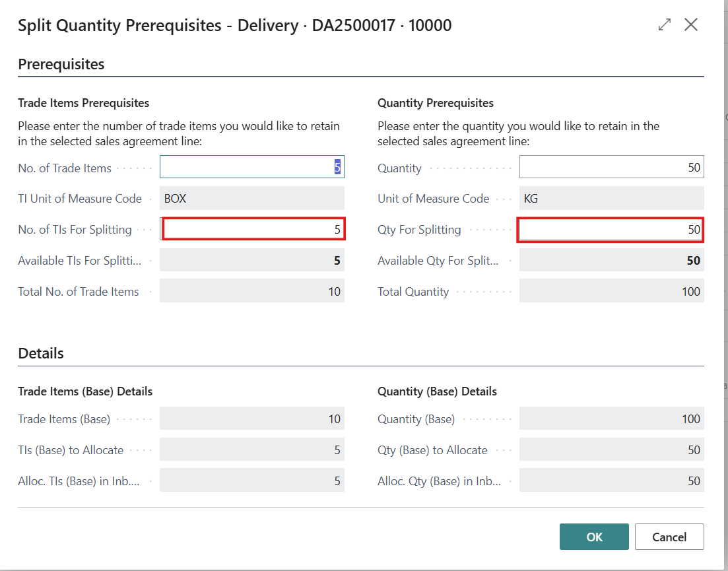The image size is (728, 571).
Task: Click the TIs (Base) to Allocate value
Action: point(251,450)
